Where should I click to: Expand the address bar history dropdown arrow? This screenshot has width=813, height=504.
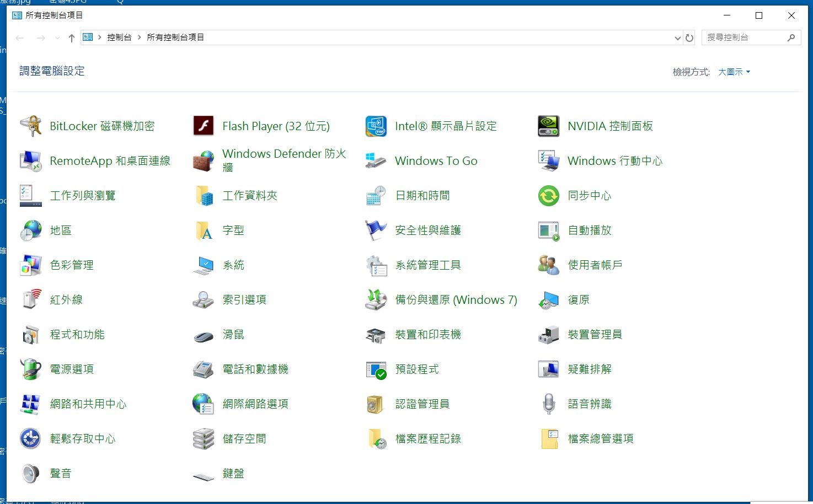677,37
